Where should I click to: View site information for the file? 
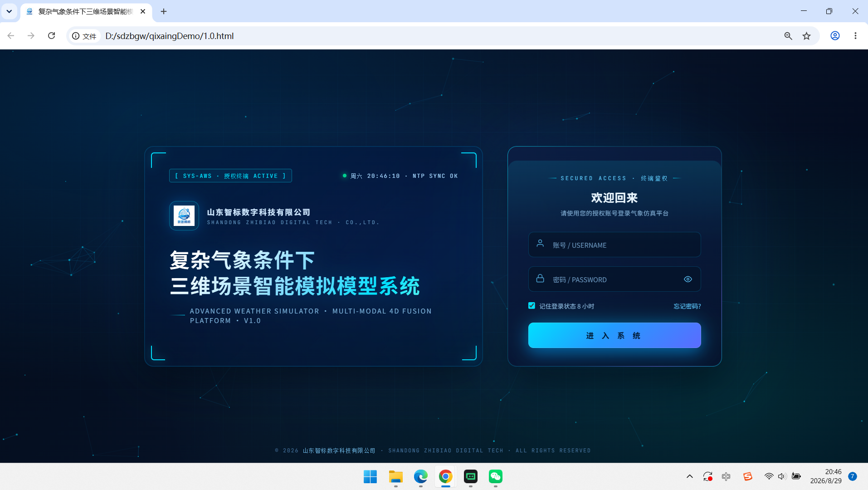pos(84,36)
